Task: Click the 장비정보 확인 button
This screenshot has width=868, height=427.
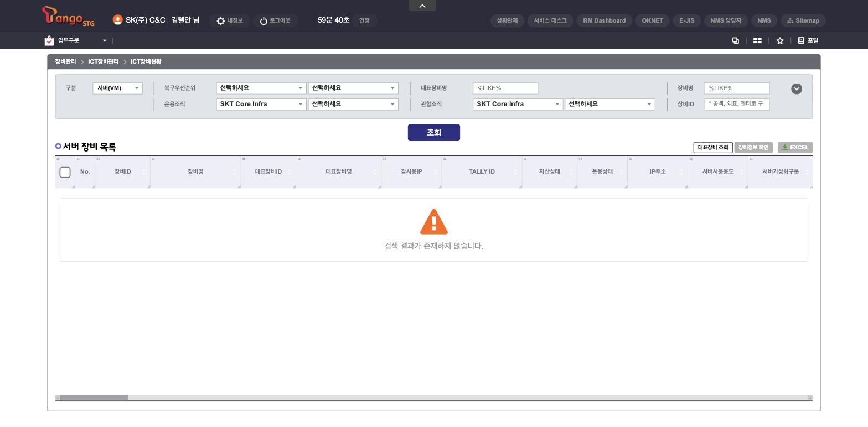Action: point(753,147)
